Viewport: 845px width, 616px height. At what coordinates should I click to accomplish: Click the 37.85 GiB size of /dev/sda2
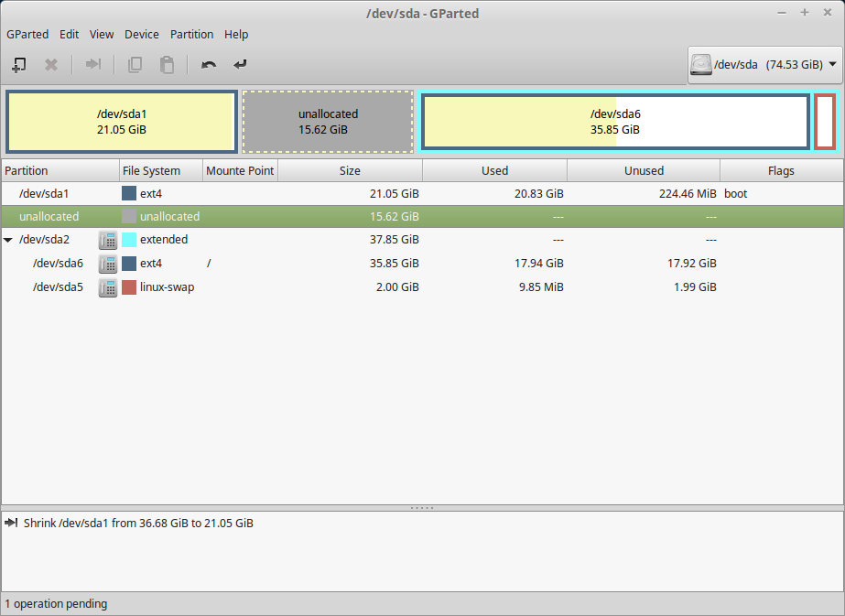pyautogui.click(x=395, y=240)
